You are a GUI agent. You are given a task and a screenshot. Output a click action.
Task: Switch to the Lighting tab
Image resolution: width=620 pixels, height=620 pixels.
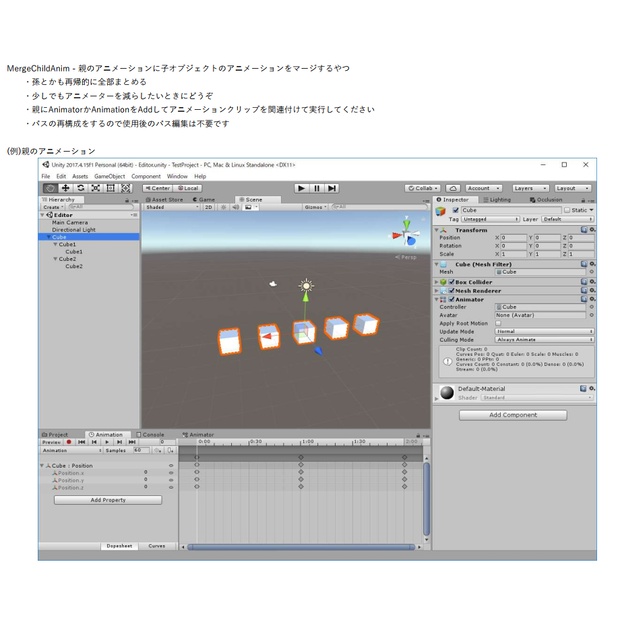[497, 200]
